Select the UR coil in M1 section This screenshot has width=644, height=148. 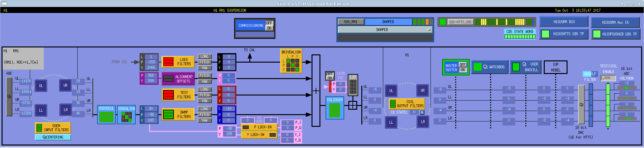click(423, 90)
